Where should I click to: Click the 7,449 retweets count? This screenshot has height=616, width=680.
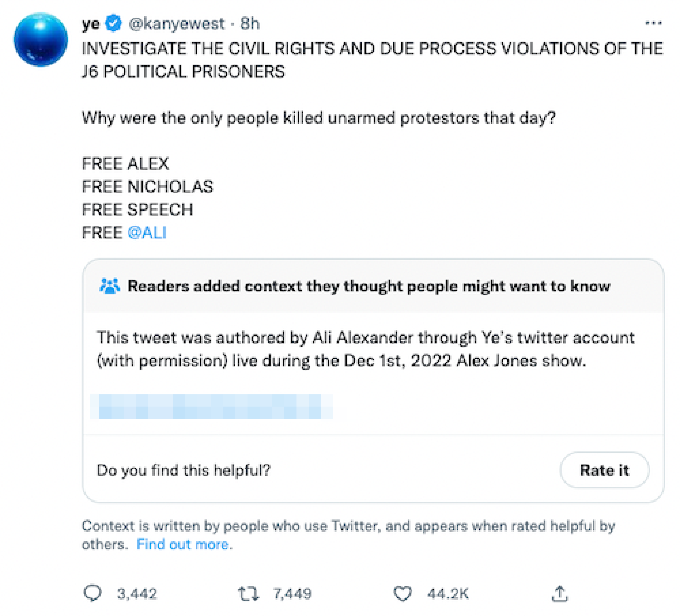[x=292, y=594]
